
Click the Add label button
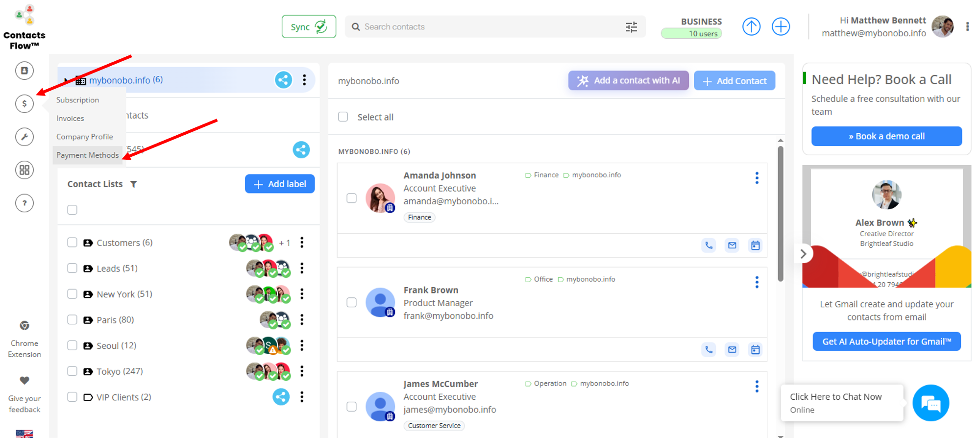279,184
